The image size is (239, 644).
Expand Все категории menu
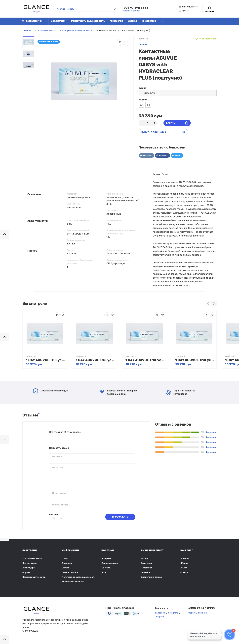tap(34, 21)
